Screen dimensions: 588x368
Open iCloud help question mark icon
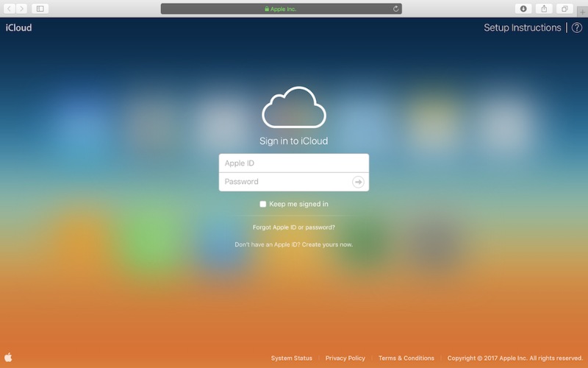(577, 27)
